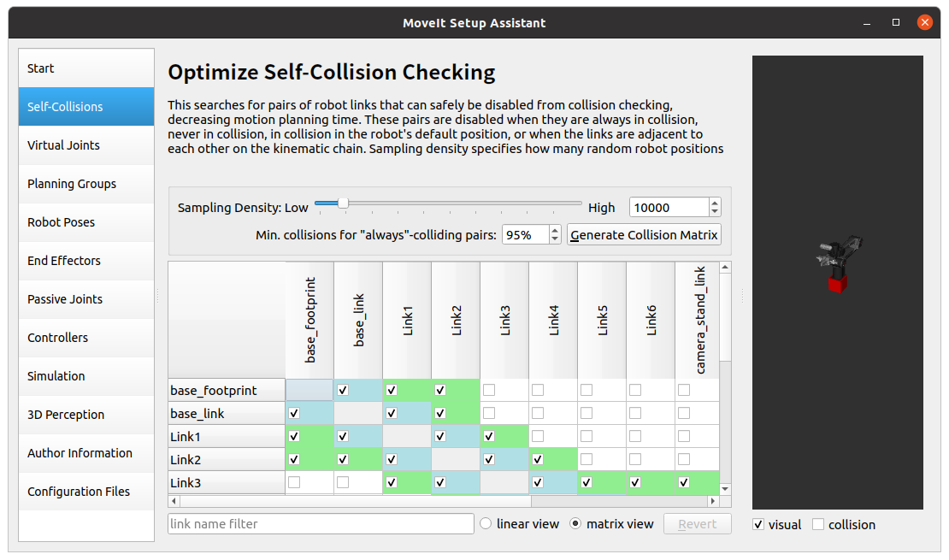Select the camera_stand_link column header
This screenshot has height=560, width=949.
tap(698, 321)
